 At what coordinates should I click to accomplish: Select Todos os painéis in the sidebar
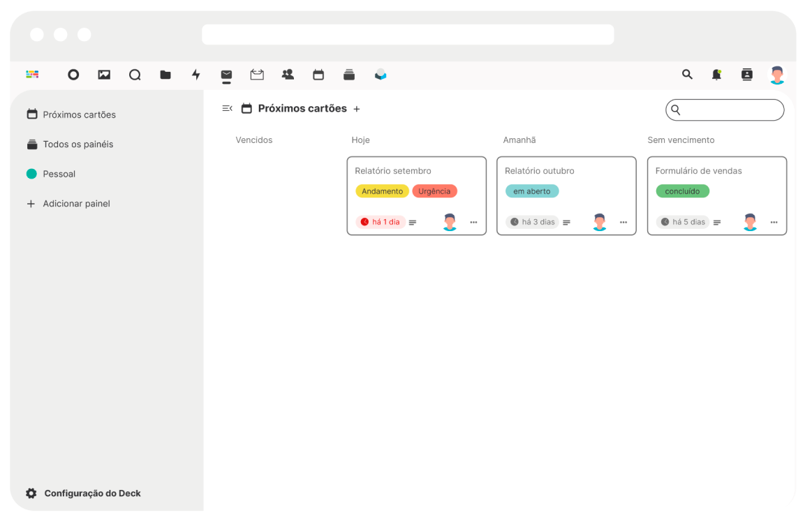click(77, 144)
